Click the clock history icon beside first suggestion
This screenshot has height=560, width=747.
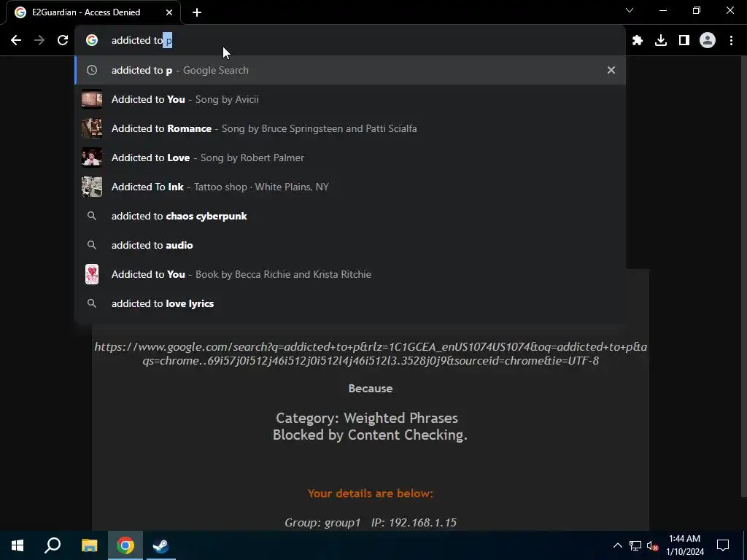tap(92, 70)
